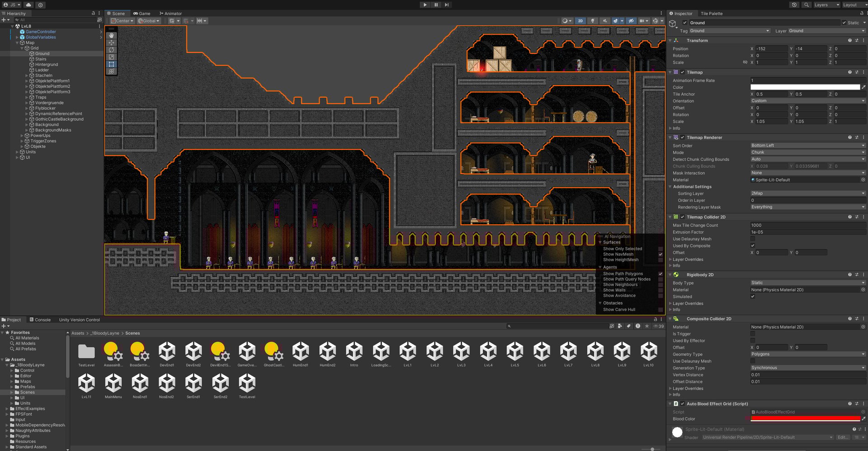Image resolution: width=868 pixels, height=451 pixels.
Task: Enable the Is Trigger checkbox
Action: click(x=753, y=334)
